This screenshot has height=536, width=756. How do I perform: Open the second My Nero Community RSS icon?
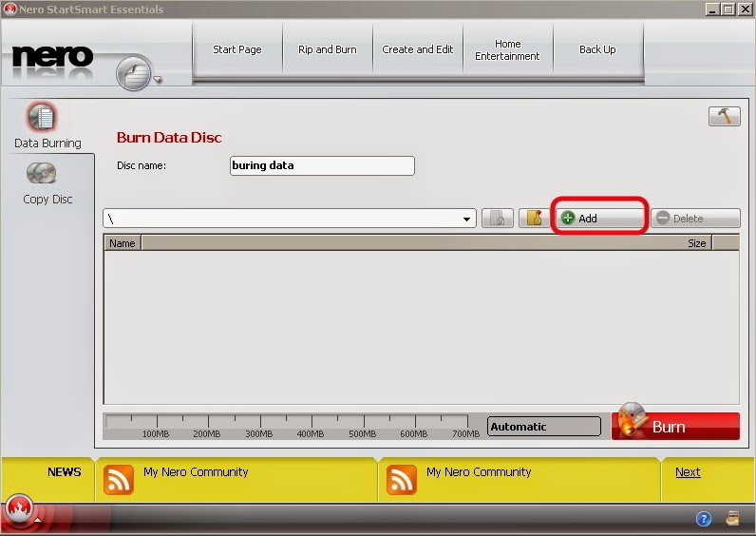pos(401,480)
